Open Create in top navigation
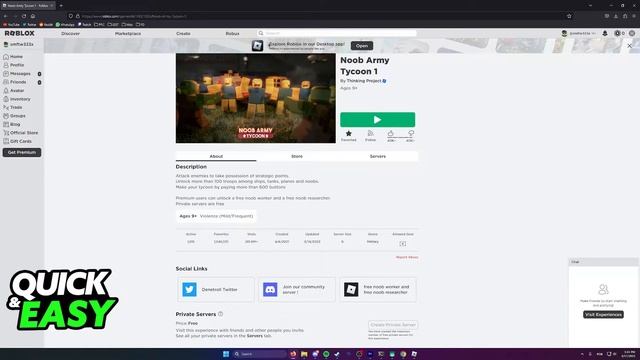This screenshot has width=640, height=360. coord(183,33)
